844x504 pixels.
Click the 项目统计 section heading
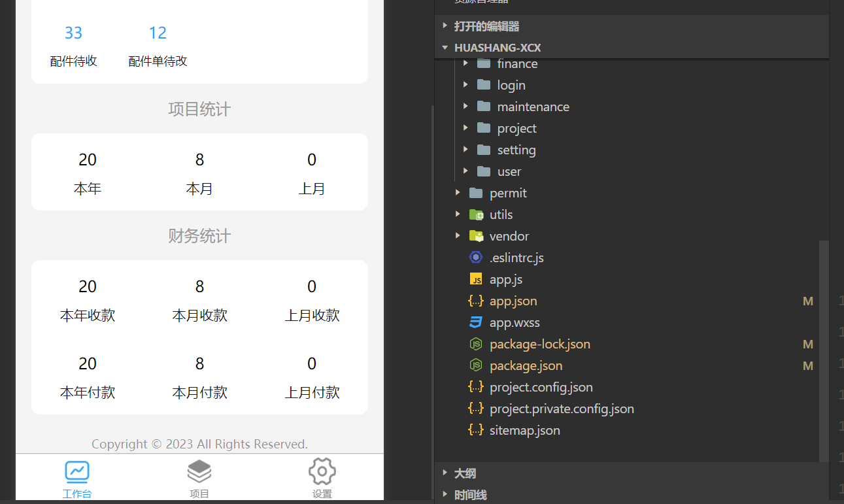click(199, 109)
